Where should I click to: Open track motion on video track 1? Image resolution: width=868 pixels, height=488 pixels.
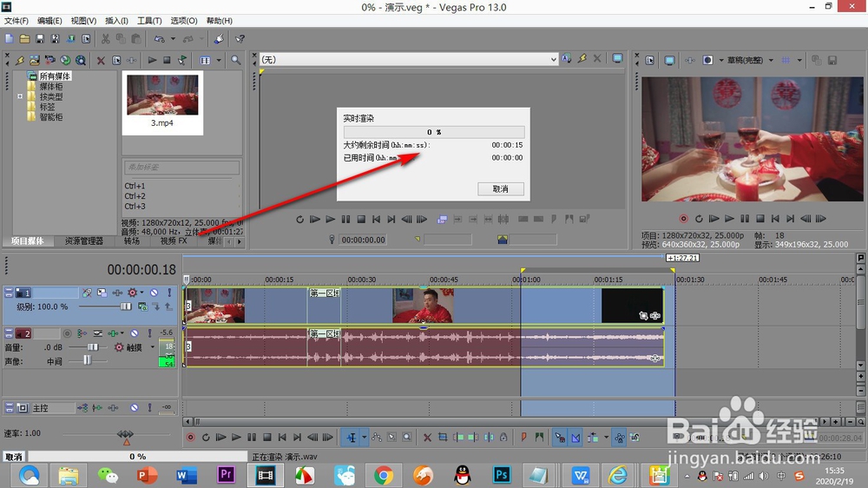102,293
